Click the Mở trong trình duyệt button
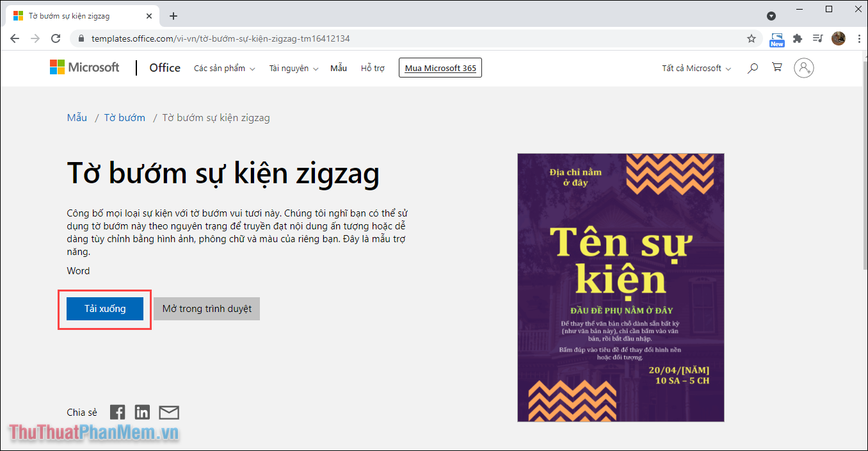Viewport: 868px width, 451px height. pyautogui.click(x=207, y=309)
